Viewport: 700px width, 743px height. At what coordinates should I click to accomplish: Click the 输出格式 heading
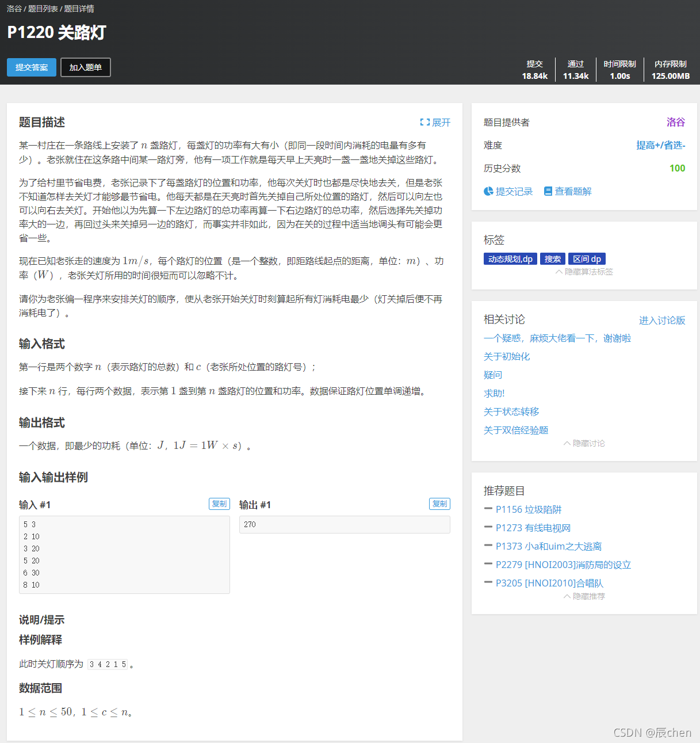click(42, 422)
